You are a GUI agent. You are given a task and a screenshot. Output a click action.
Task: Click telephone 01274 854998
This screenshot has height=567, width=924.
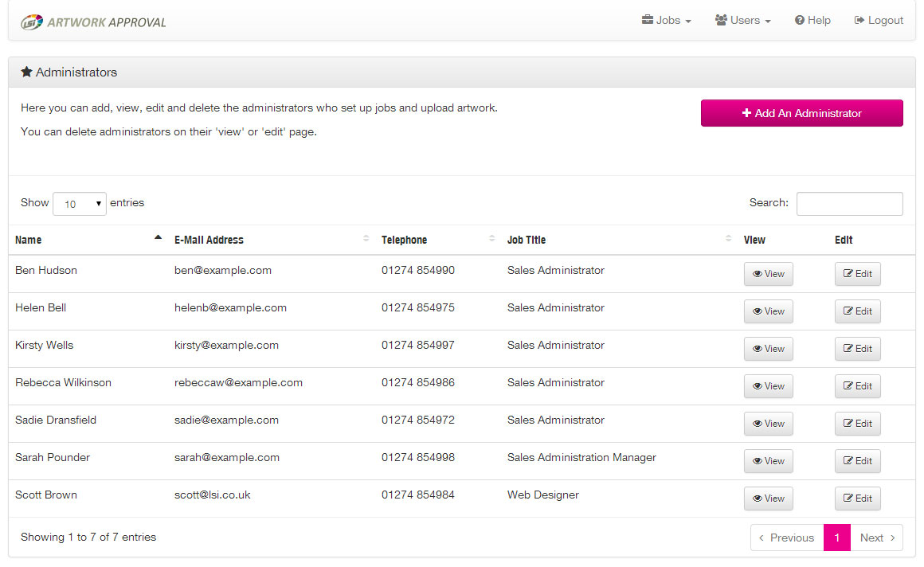(418, 457)
